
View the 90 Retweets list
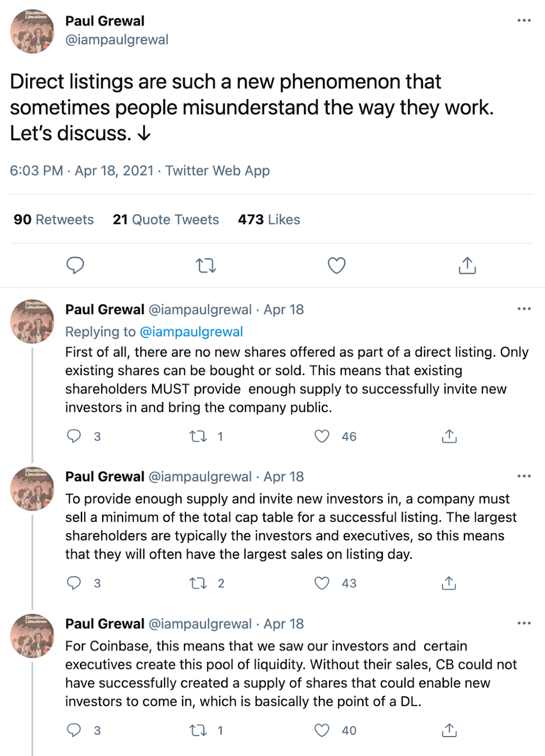point(54,219)
